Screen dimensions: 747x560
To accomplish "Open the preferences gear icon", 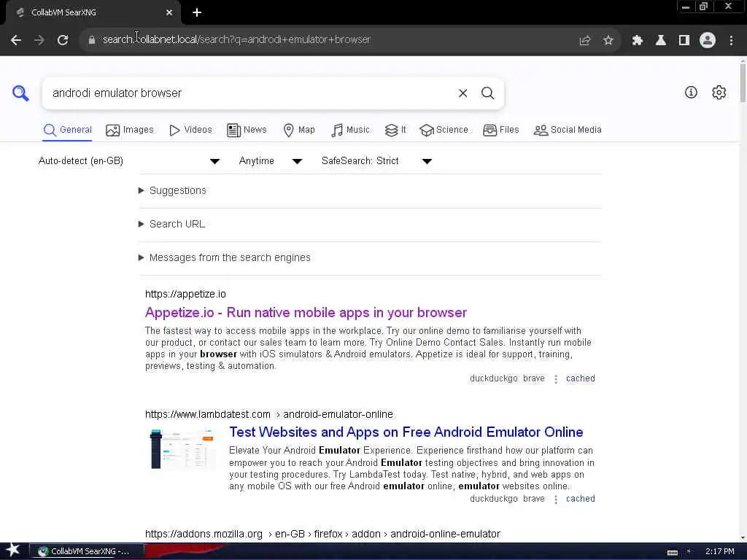I will (x=719, y=93).
